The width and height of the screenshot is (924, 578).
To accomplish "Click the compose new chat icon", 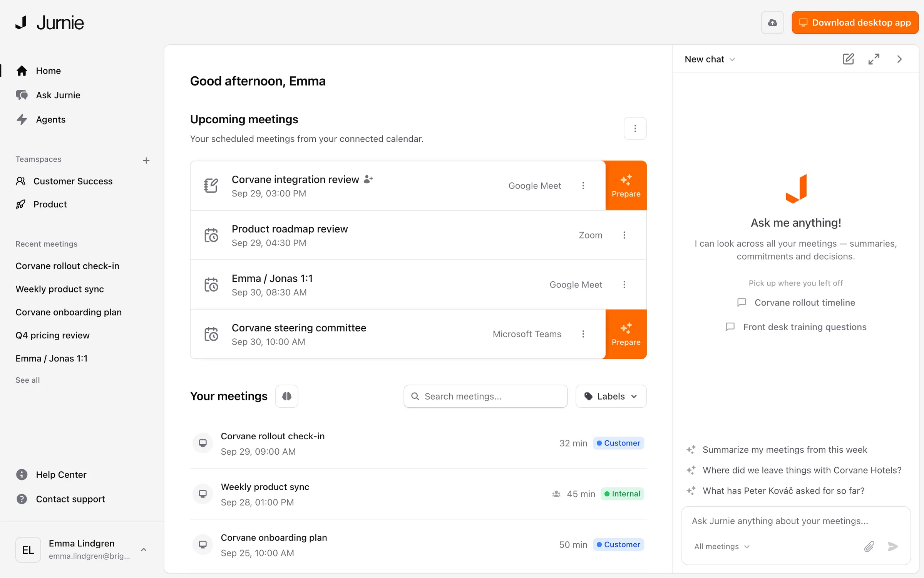I will point(848,59).
